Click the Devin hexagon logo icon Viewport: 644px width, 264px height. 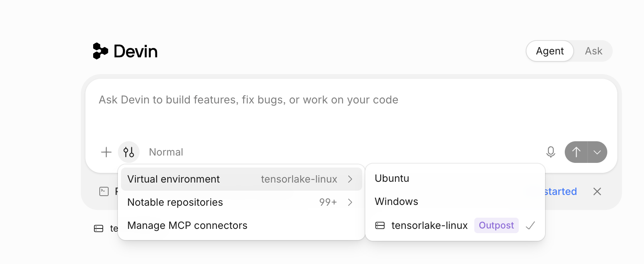[101, 51]
